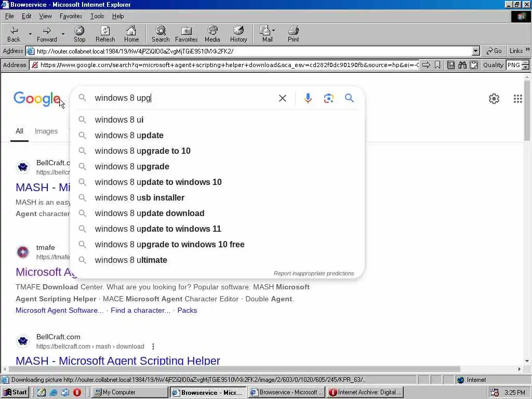Open the File menu
Image resolution: width=532 pixels, height=399 pixels.
(x=9, y=16)
